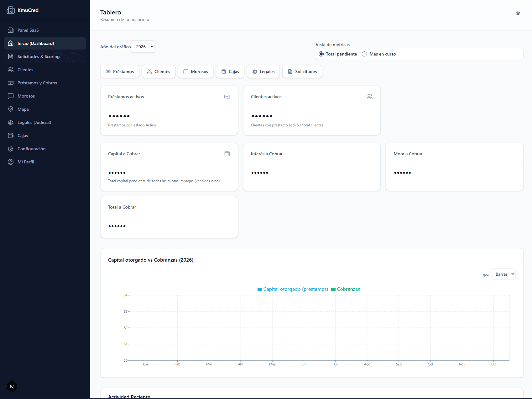
Task: Click the KmuCred building logo icon
Action: click(x=11, y=10)
